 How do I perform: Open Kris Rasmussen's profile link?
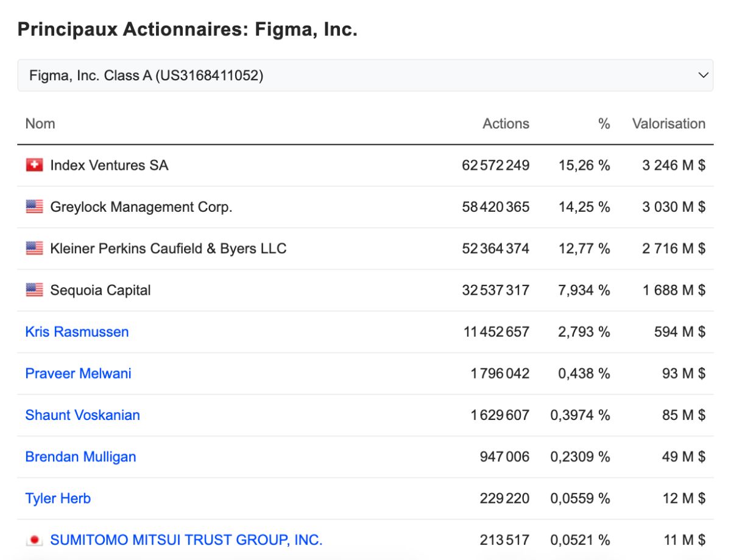coord(77,332)
